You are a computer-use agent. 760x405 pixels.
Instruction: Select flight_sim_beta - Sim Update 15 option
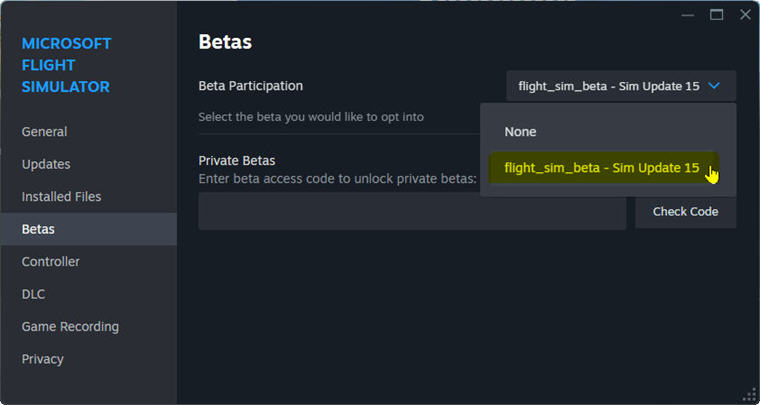[602, 168]
